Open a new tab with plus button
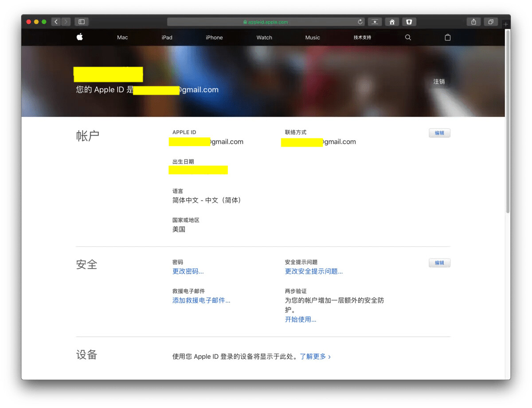 coord(506,24)
